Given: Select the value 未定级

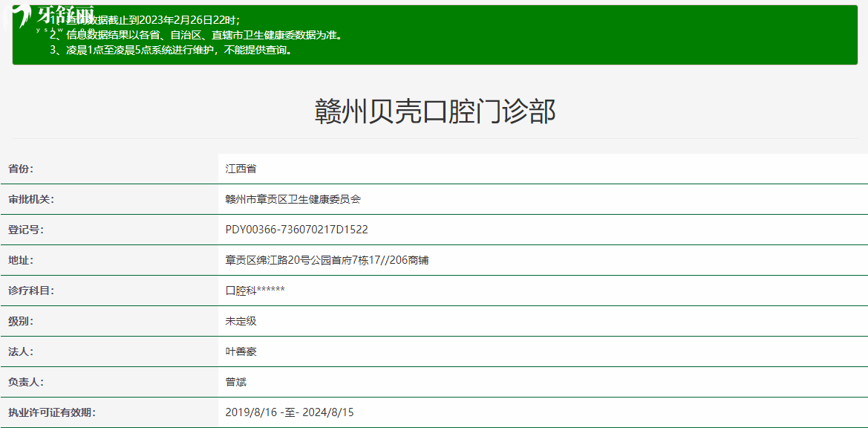Looking at the screenshot, I should pyautogui.click(x=241, y=321).
